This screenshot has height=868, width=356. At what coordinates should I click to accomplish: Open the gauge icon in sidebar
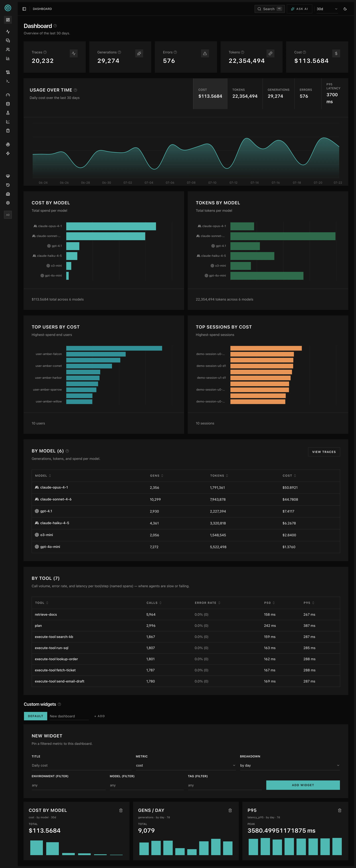pyautogui.click(x=8, y=95)
